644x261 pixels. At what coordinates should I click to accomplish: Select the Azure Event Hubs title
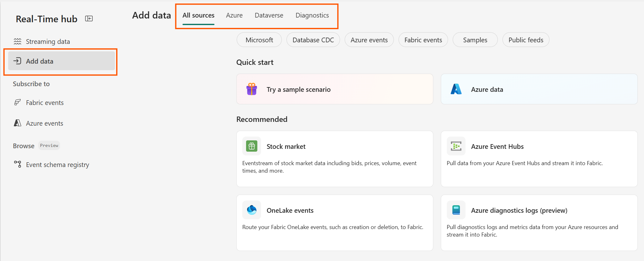click(497, 146)
